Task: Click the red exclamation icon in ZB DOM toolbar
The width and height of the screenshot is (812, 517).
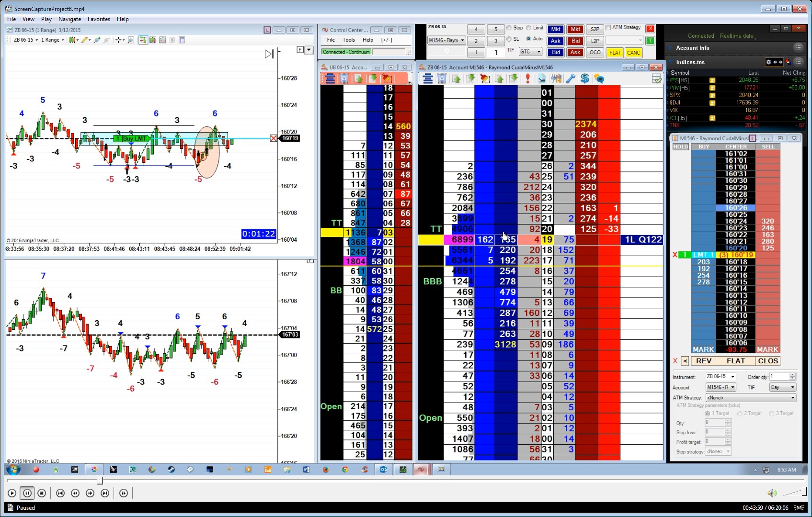Action: (527, 79)
